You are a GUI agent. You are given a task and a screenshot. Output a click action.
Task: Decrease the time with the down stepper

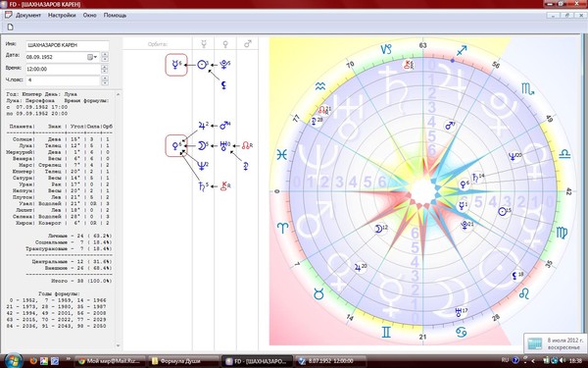pyautogui.click(x=105, y=72)
